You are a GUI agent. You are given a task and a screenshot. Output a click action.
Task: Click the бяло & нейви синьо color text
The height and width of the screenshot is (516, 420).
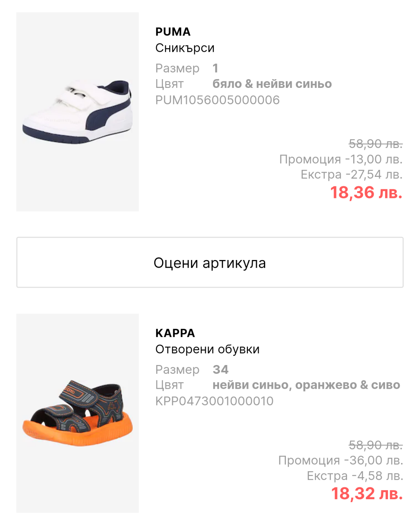pyautogui.click(x=272, y=84)
